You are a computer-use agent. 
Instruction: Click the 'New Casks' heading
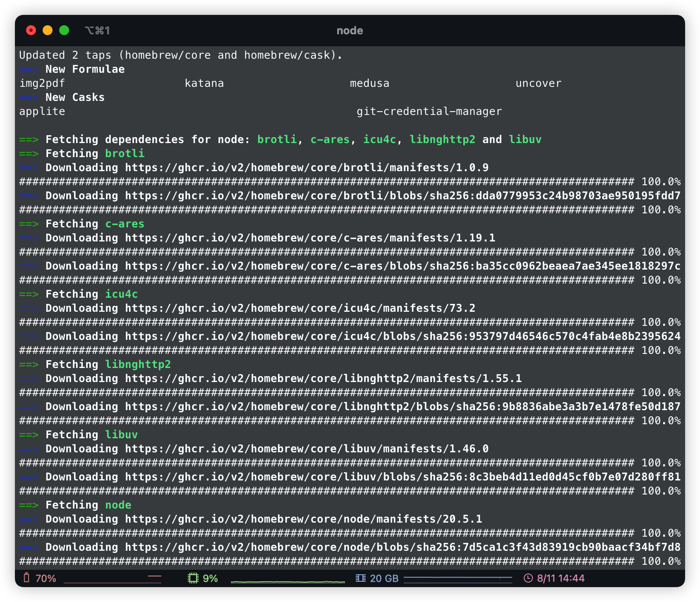[75, 97]
